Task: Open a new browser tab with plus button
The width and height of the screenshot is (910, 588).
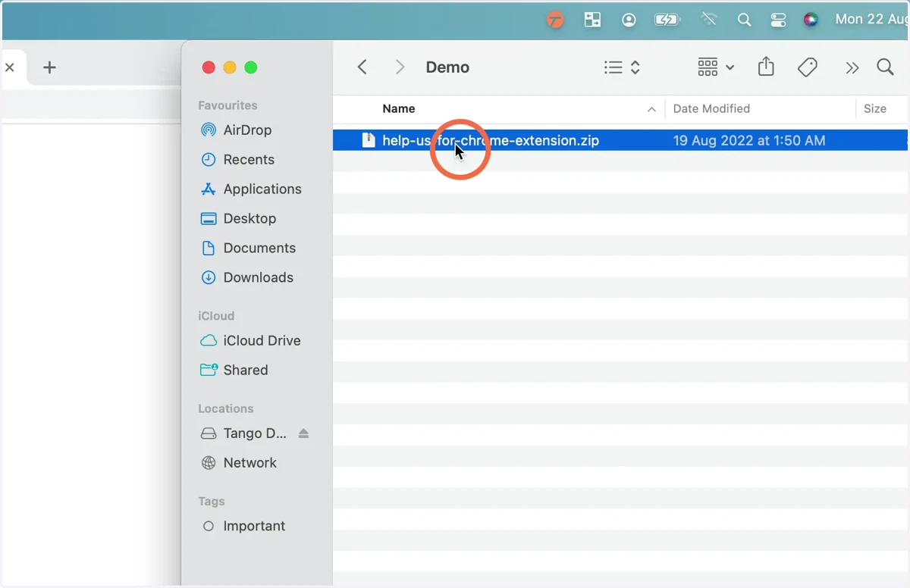Action: tap(49, 67)
